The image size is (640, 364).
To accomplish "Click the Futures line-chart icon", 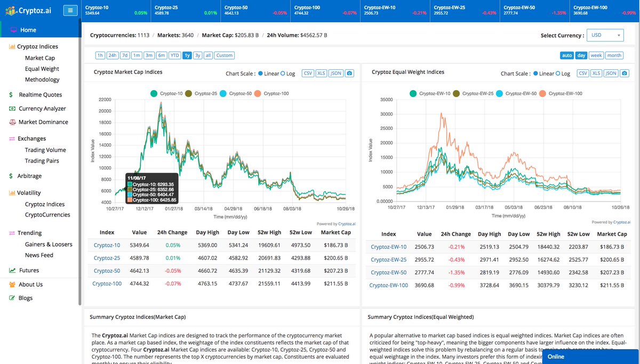I will [12, 270].
